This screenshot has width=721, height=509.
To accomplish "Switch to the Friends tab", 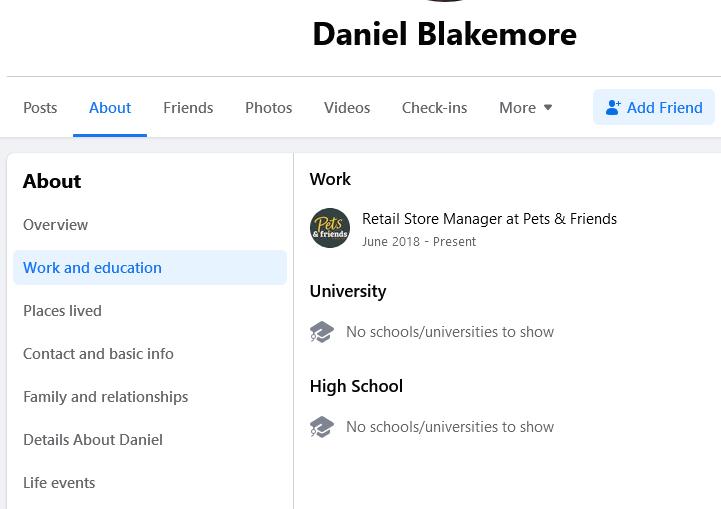I will click(x=188, y=108).
